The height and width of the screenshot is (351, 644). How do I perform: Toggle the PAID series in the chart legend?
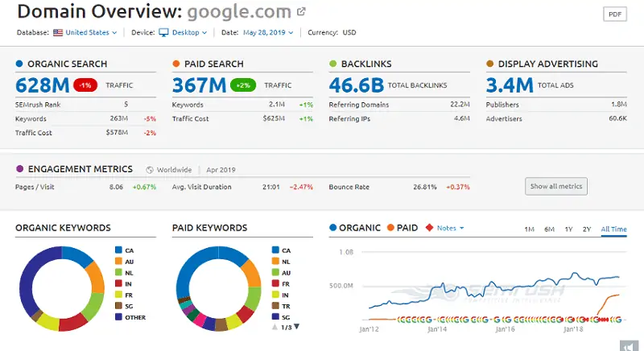(x=402, y=228)
